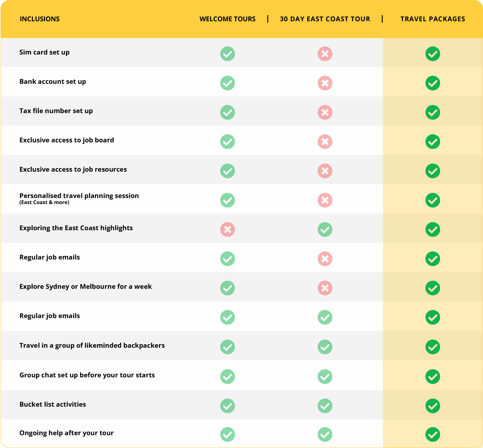Click Travel Packages checkmark for Tax file number
Screen dimensions: 483x448
(x=433, y=112)
